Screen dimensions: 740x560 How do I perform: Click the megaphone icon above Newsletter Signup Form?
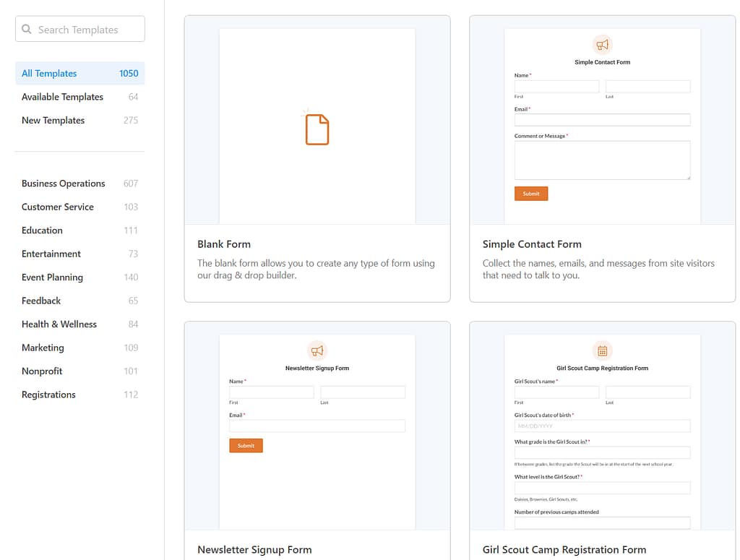[317, 350]
